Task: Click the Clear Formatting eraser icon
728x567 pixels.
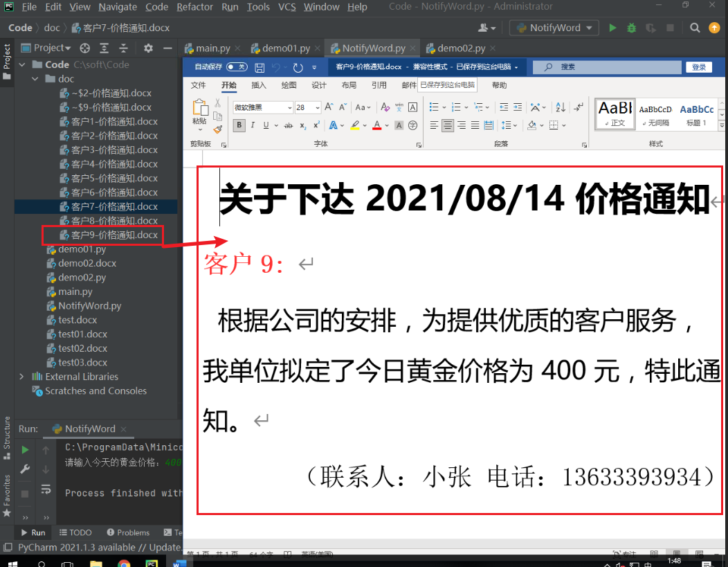Action: click(385, 107)
